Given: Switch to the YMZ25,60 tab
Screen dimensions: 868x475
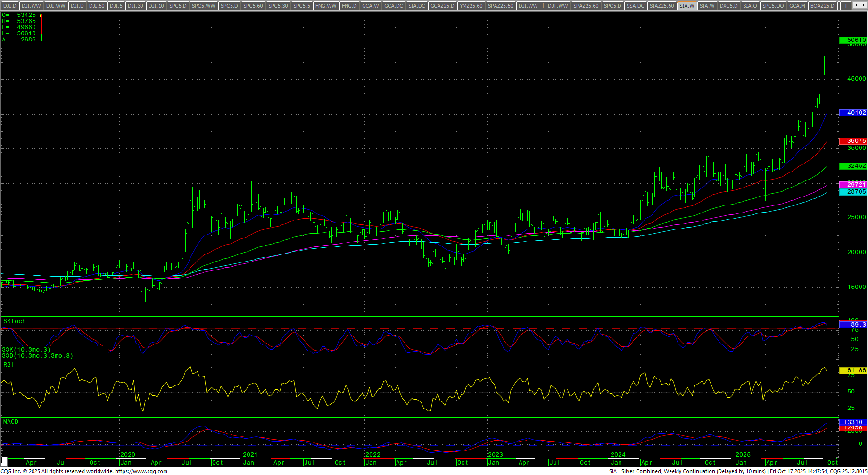Looking at the screenshot, I should [x=471, y=6].
